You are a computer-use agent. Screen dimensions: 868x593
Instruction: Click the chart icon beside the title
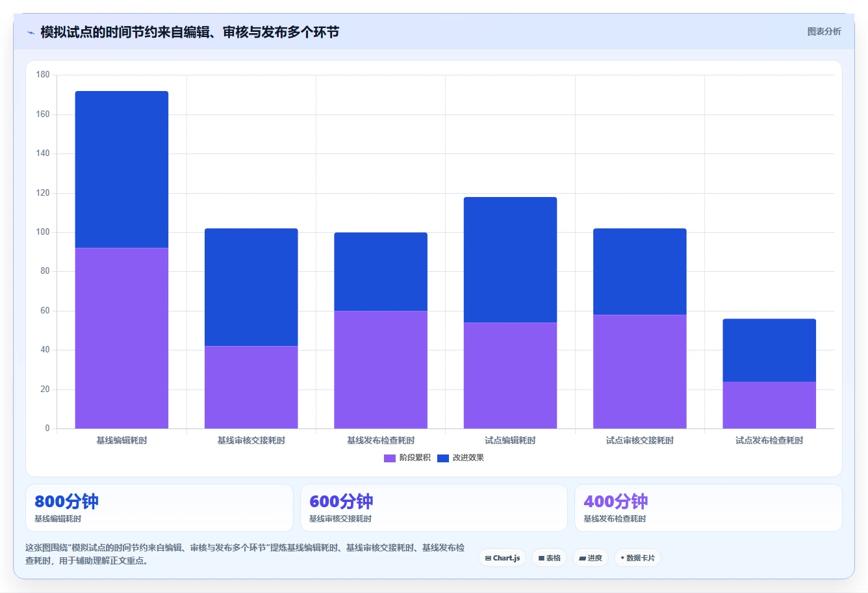point(31,33)
